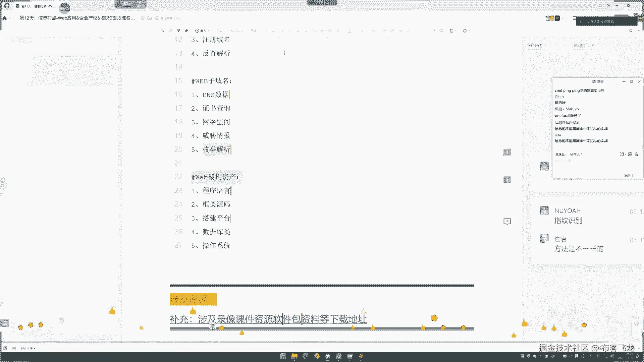Viewport: 644px width, 362px height.
Task: Click the undo arrow in the toolbar
Action: pos(162,31)
